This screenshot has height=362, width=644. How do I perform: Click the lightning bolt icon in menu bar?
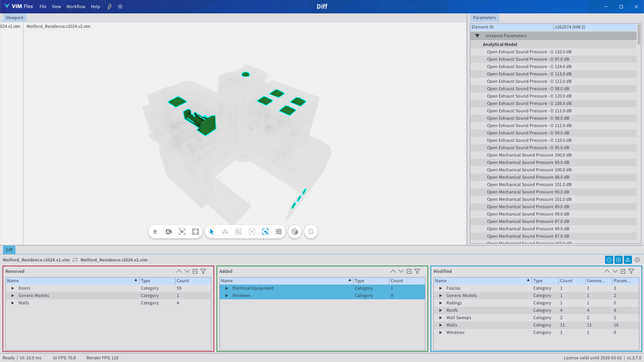tap(110, 6)
